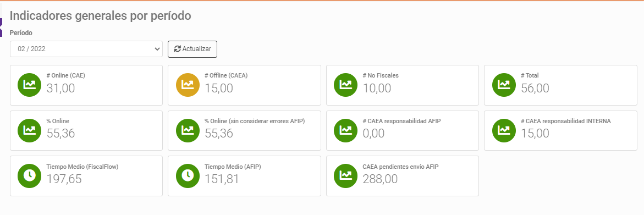This screenshot has height=215, width=644.
Task: Click the Tiempo Medio (FiscalFlow) value 197,65
Action: coord(64,179)
